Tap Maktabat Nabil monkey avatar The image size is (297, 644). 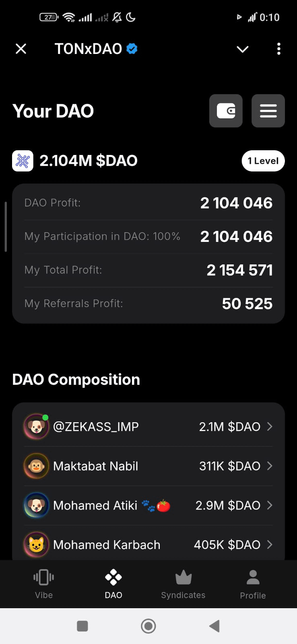pos(36,466)
